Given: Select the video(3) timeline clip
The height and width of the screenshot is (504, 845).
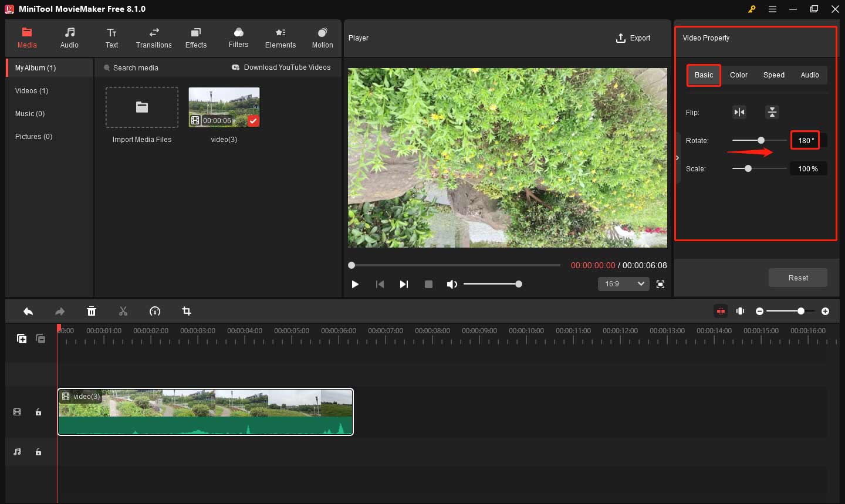Looking at the screenshot, I should [x=205, y=412].
